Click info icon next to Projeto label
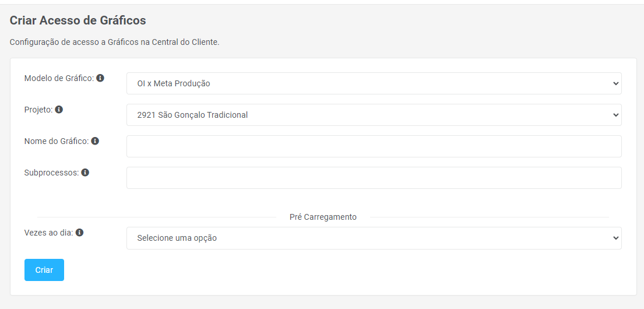The width and height of the screenshot is (644, 309). (x=59, y=110)
